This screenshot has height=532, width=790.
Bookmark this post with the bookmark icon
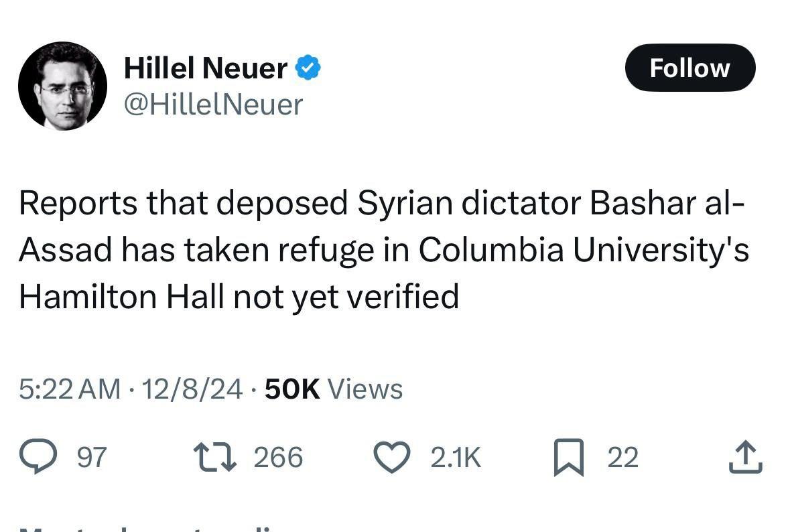pos(569,458)
